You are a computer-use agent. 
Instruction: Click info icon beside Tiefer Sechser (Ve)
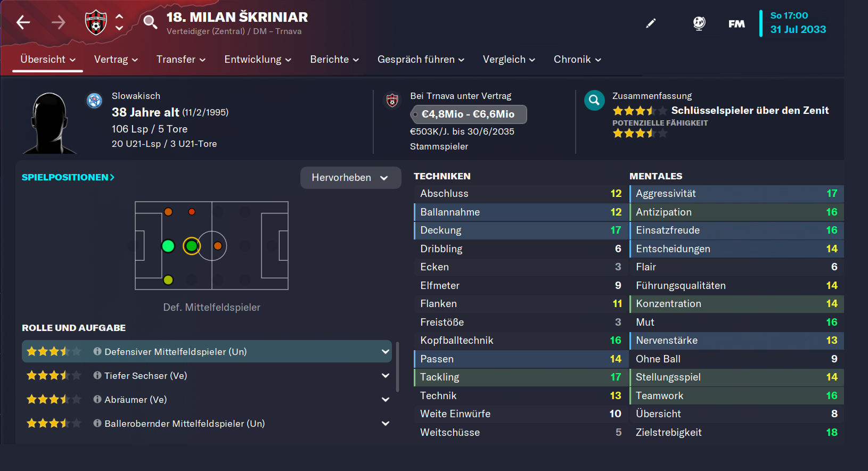[x=97, y=375]
